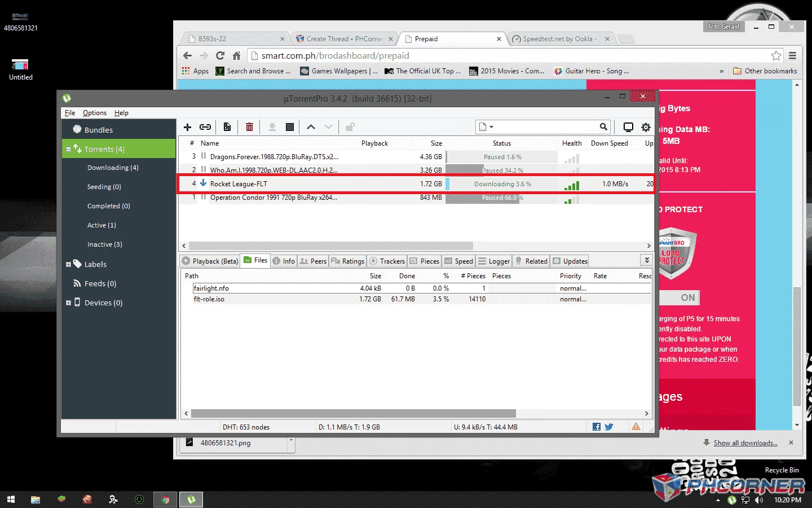Select Bundles in the sidebar

(98, 130)
